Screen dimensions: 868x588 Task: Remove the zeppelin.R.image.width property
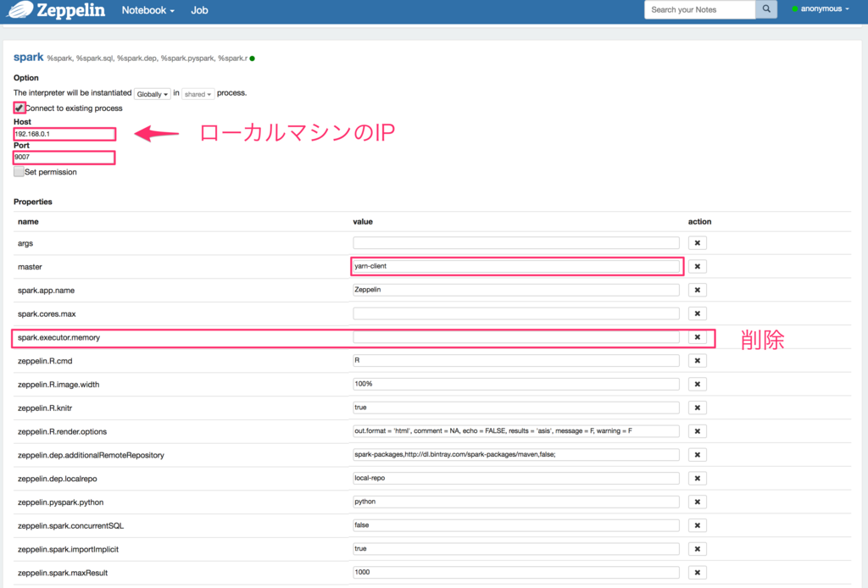(x=697, y=384)
